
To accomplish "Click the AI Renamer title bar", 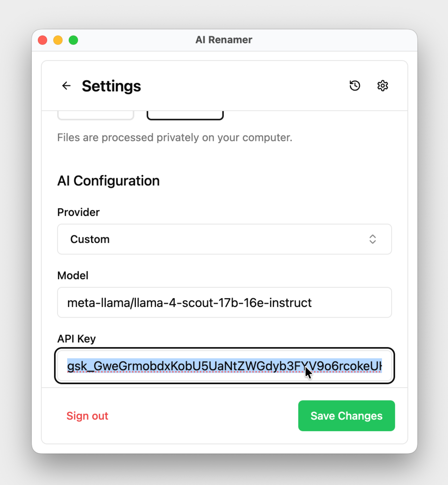I will [224, 39].
